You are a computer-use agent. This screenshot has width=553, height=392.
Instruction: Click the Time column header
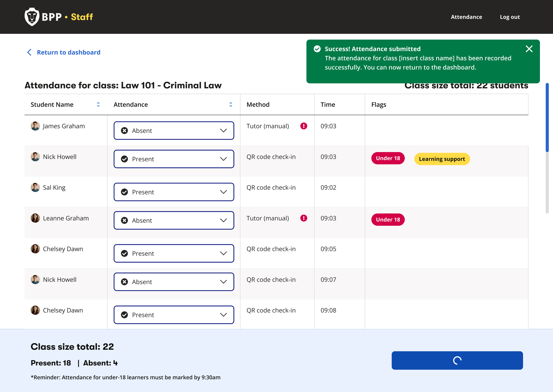pyautogui.click(x=328, y=105)
